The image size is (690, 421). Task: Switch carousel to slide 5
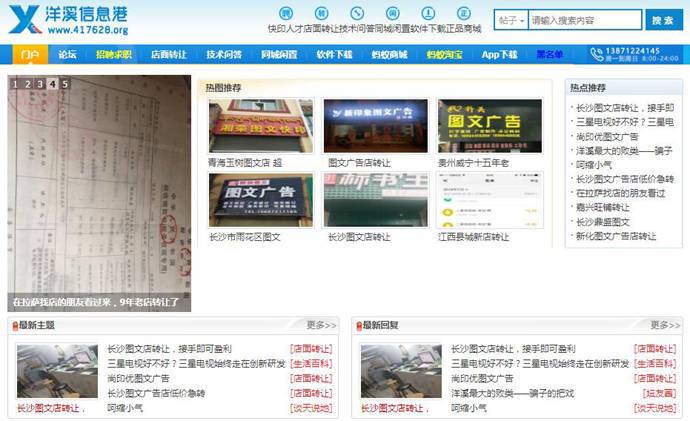[x=64, y=84]
